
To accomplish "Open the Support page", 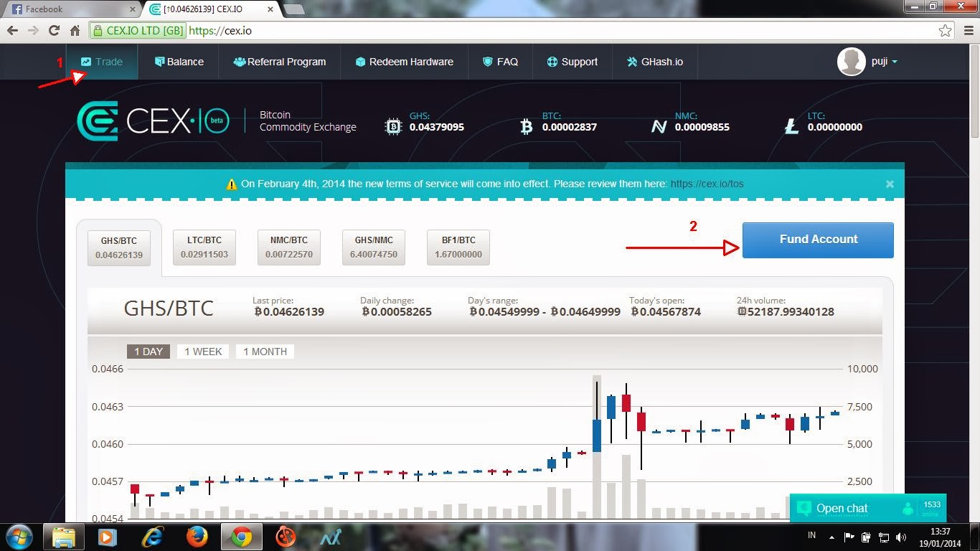I will click(572, 62).
